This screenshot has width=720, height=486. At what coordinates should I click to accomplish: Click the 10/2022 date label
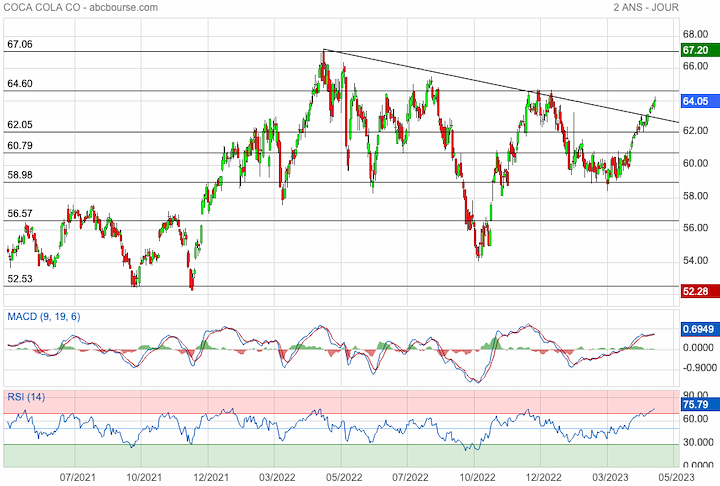[477, 477]
